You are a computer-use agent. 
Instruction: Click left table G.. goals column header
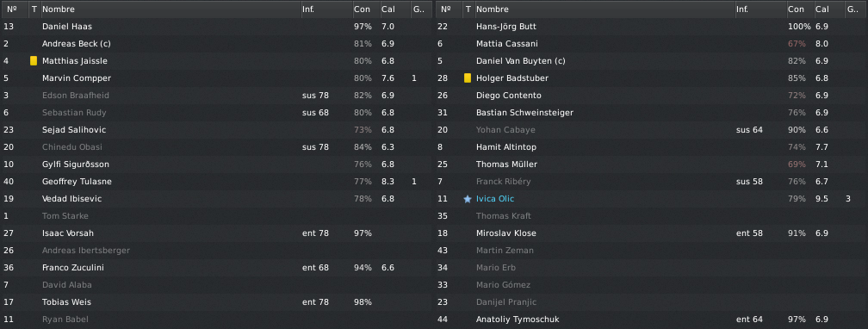419,9
